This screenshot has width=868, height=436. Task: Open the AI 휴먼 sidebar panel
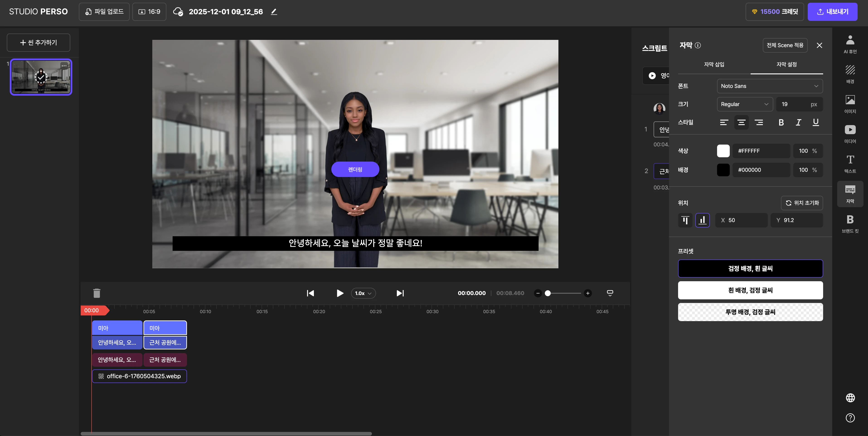(x=850, y=44)
